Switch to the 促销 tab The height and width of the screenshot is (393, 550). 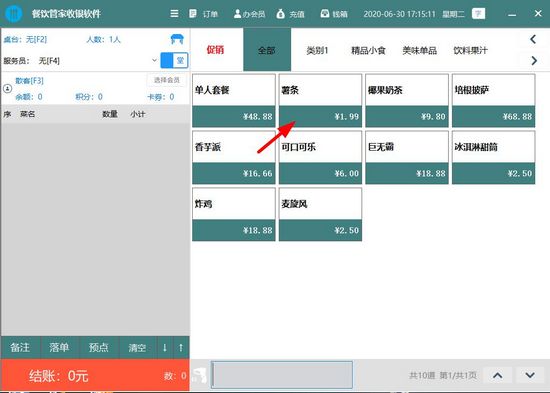click(215, 49)
